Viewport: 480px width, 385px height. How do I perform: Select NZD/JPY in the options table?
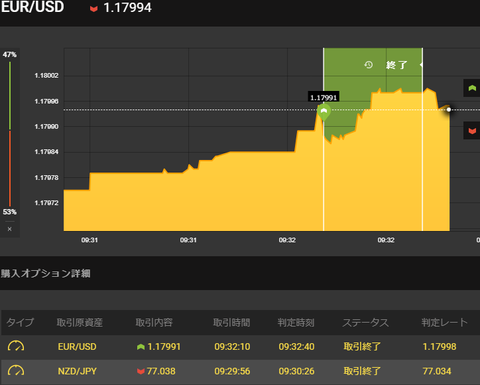tap(77, 371)
